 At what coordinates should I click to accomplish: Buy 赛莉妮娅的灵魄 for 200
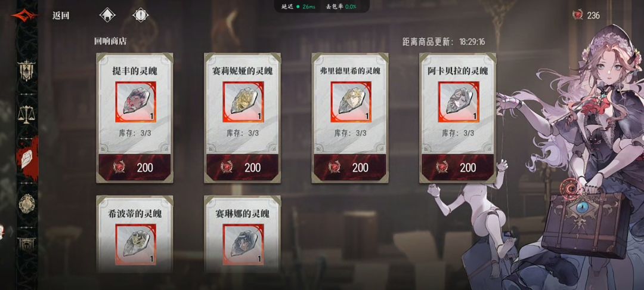pos(242,167)
